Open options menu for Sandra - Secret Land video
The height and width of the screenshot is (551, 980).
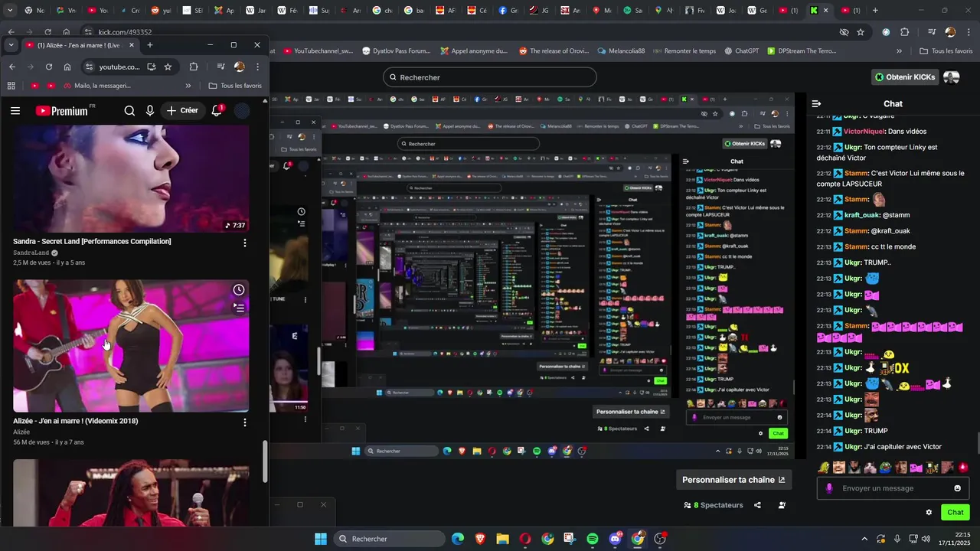[245, 243]
